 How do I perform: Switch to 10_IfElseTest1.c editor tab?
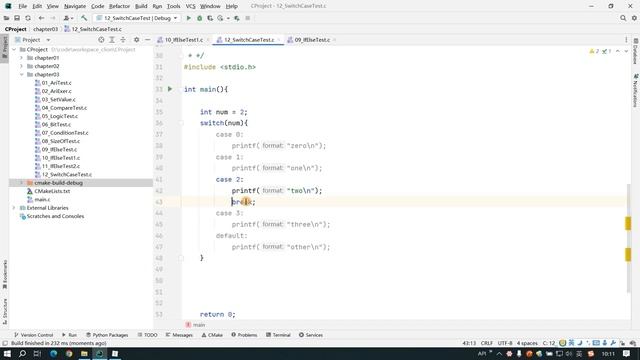pos(183,40)
